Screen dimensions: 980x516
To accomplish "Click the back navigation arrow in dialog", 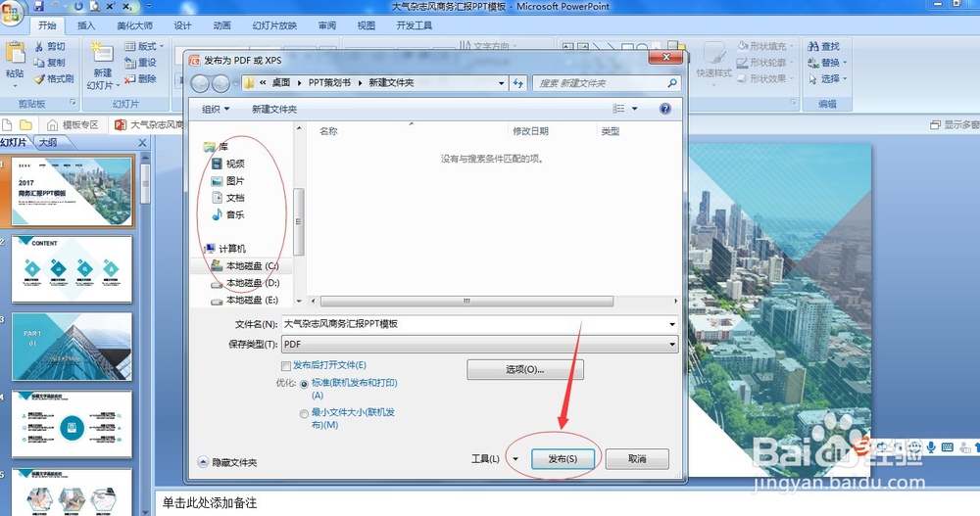I will point(200,83).
